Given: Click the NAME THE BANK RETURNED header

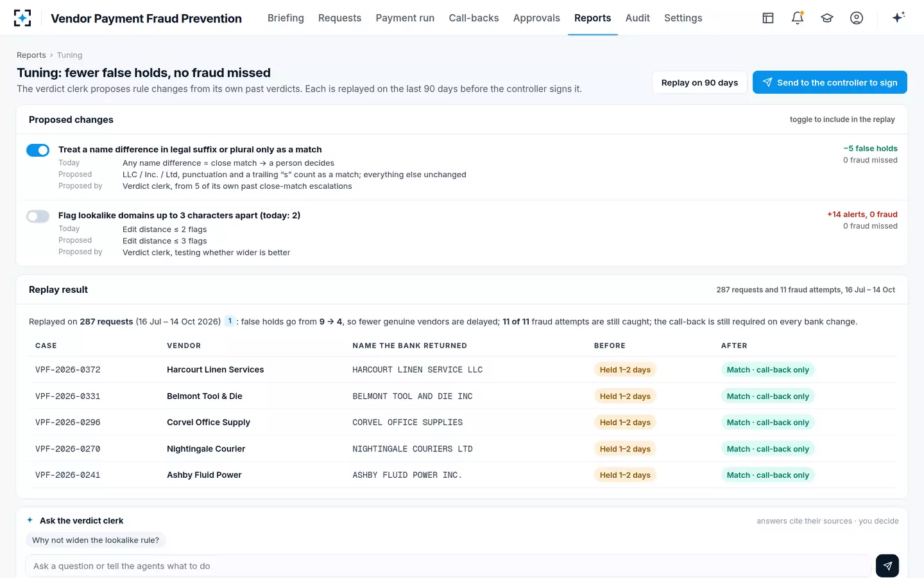Looking at the screenshot, I should [409, 346].
